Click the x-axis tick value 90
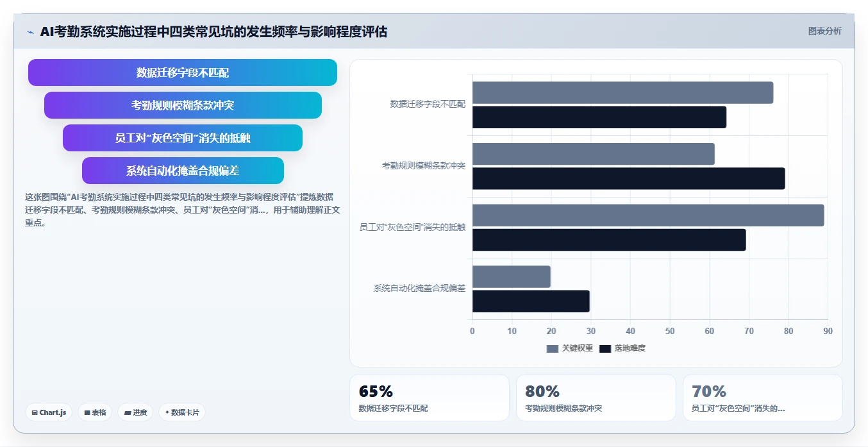The height and width of the screenshot is (447, 868). click(828, 331)
